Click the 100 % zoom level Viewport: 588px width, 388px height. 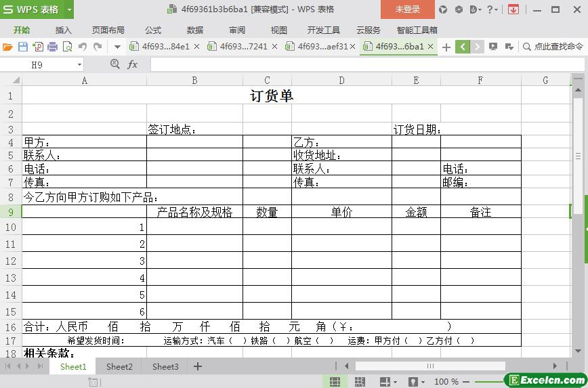click(446, 382)
